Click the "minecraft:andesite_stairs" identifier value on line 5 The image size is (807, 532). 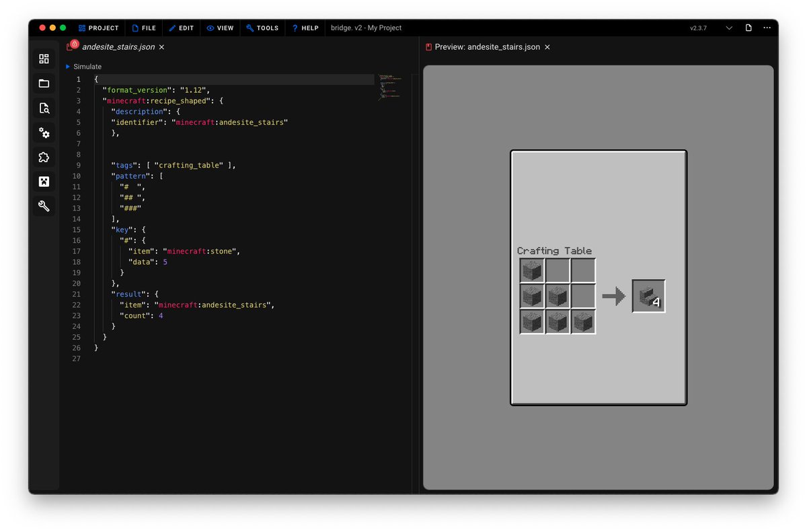(230, 122)
